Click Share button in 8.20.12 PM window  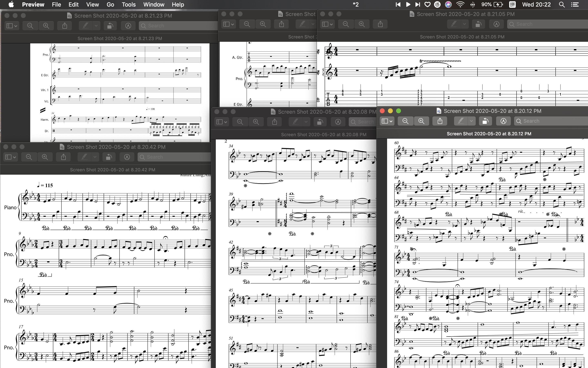click(x=440, y=121)
